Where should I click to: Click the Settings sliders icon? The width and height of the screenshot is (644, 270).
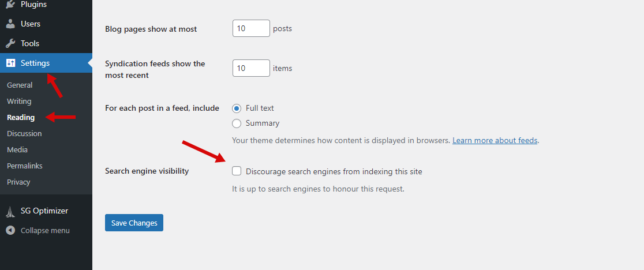pos(11,63)
